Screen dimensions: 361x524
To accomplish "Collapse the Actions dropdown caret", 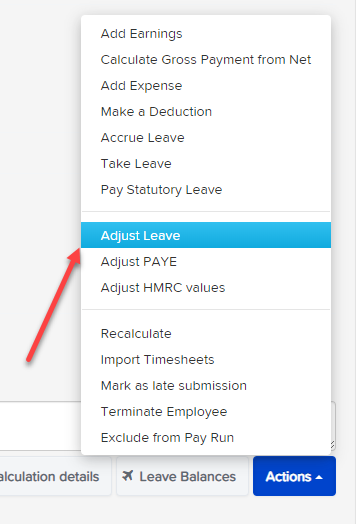I will tap(319, 477).
